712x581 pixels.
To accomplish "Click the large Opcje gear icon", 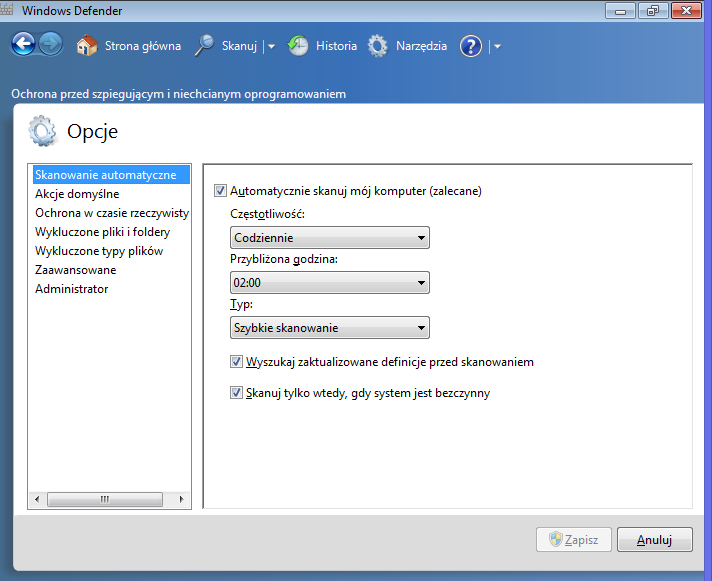I will pos(42,131).
